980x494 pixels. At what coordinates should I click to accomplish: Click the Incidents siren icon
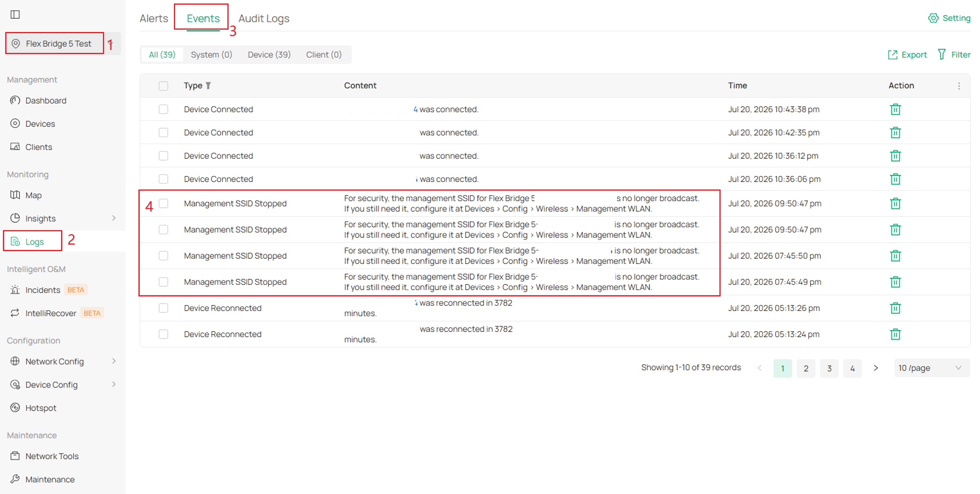click(x=15, y=290)
